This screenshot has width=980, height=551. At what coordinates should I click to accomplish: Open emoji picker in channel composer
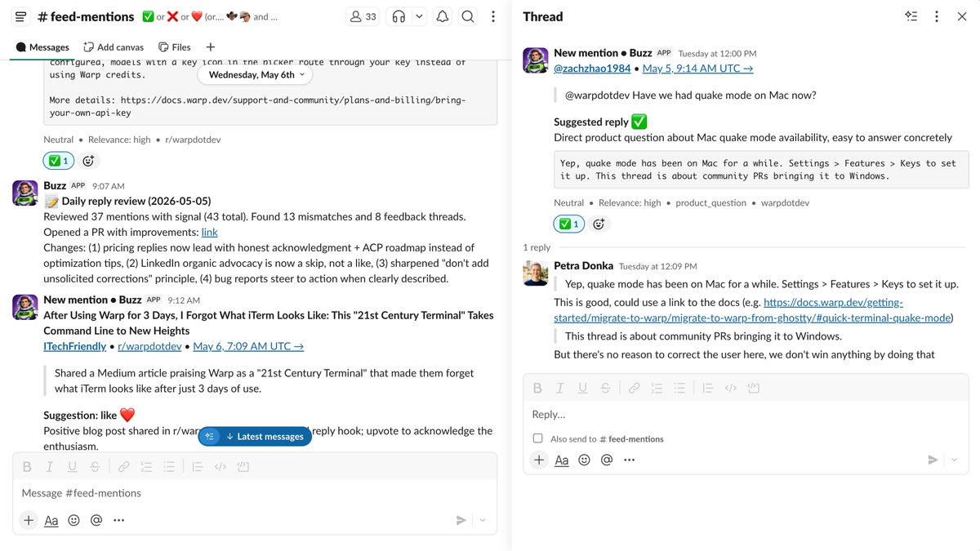73,520
